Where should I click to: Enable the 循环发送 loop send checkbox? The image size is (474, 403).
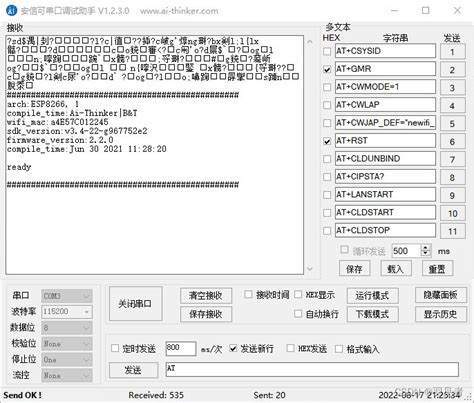tap(344, 250)
